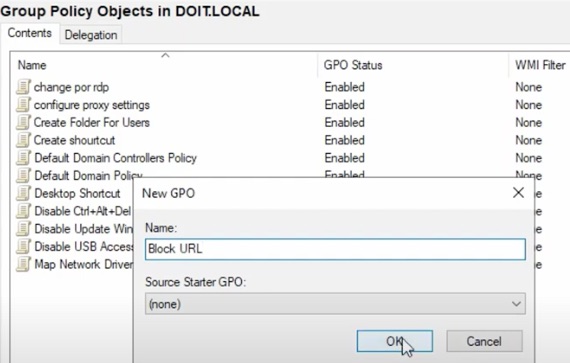Open the Source Starter GPO dropdown
Screen dimensions: 570x363
click(335, 304)
